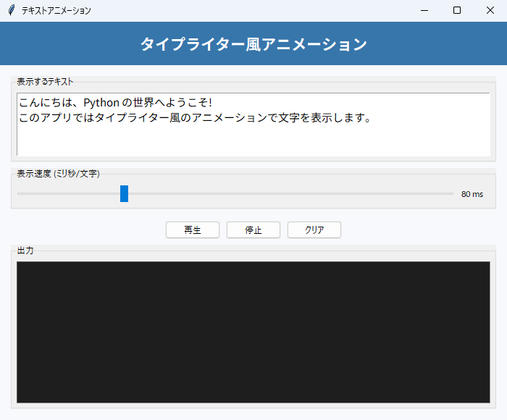Image resolution: width=507 pixels, height=420 pixels.
Task: Minimize the テキストアニメーション window
Action: tap(424, 10)
